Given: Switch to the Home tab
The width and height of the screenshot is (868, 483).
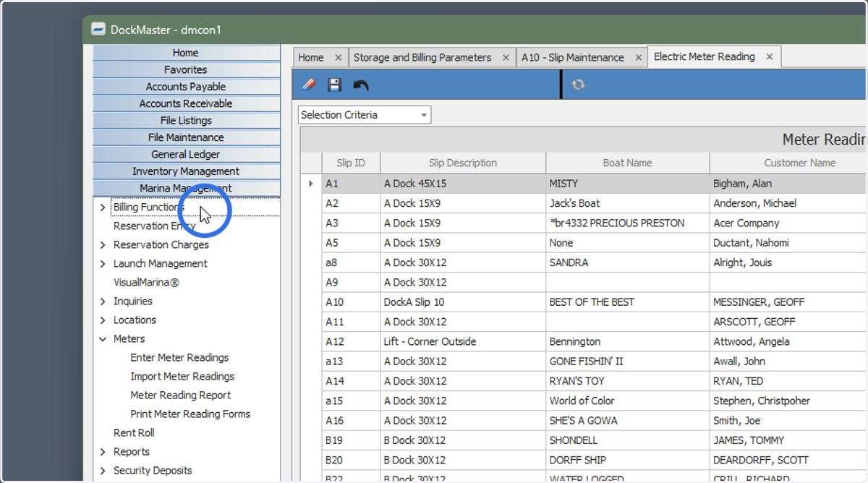Looking at the screenshot, I should [311, 58].
